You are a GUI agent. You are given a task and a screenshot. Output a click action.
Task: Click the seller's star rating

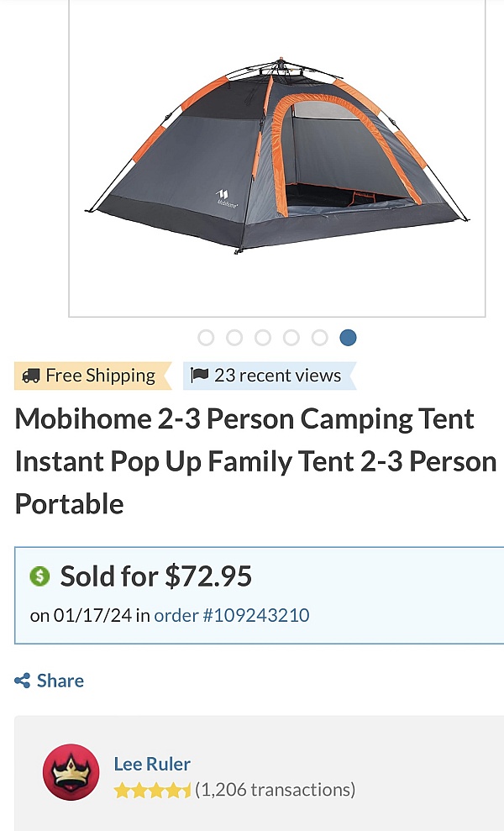152,790
